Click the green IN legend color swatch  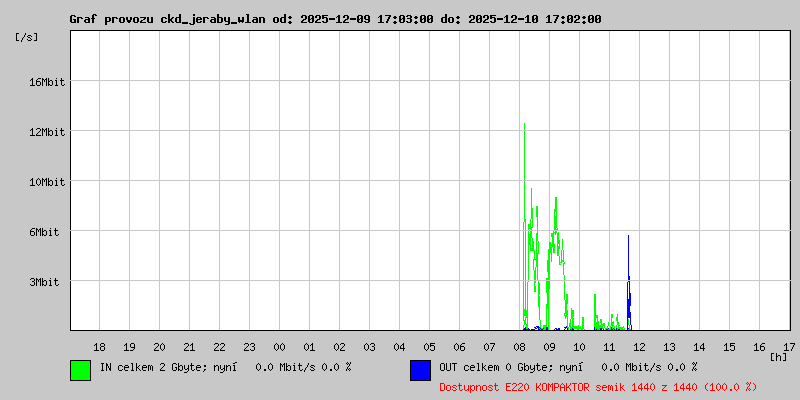click(81, 370)
